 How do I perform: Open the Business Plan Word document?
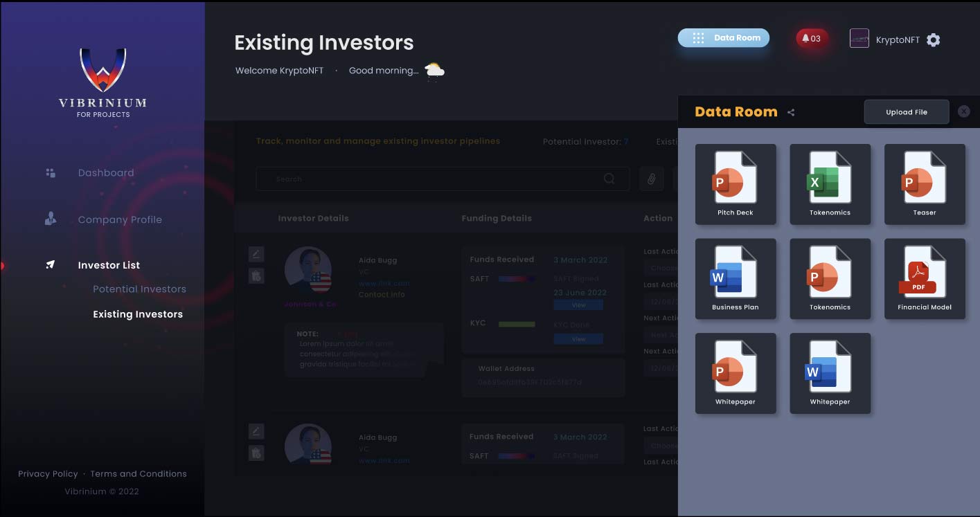coord(735,279)
